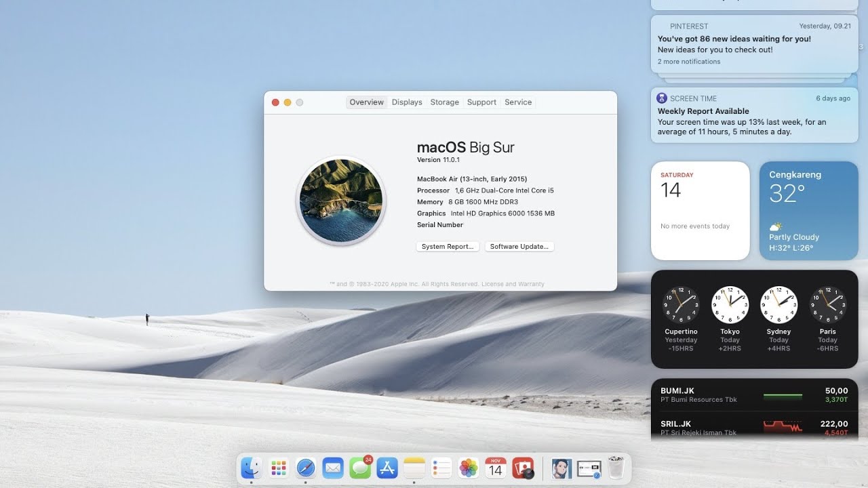Open the Notes app in the Dock
This screenshot has height=488, width=868.
click(x=414, y=468)
